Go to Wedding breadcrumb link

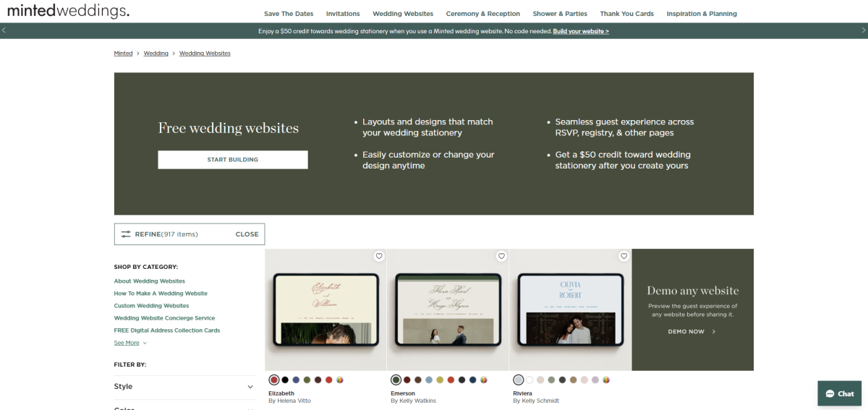point(156,54)
